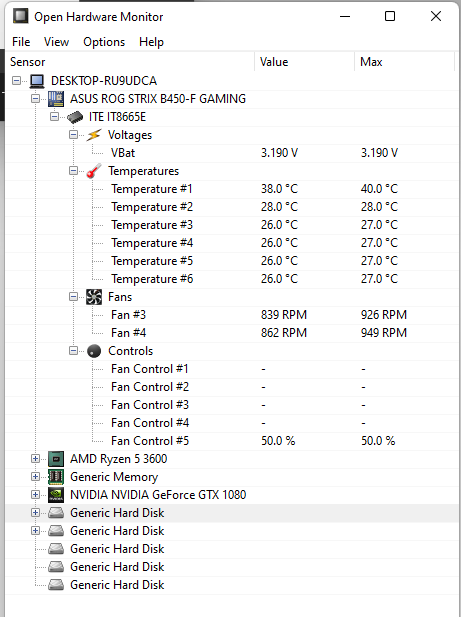
Task: Collapse the Voltages group
Action: pos(73,135)
